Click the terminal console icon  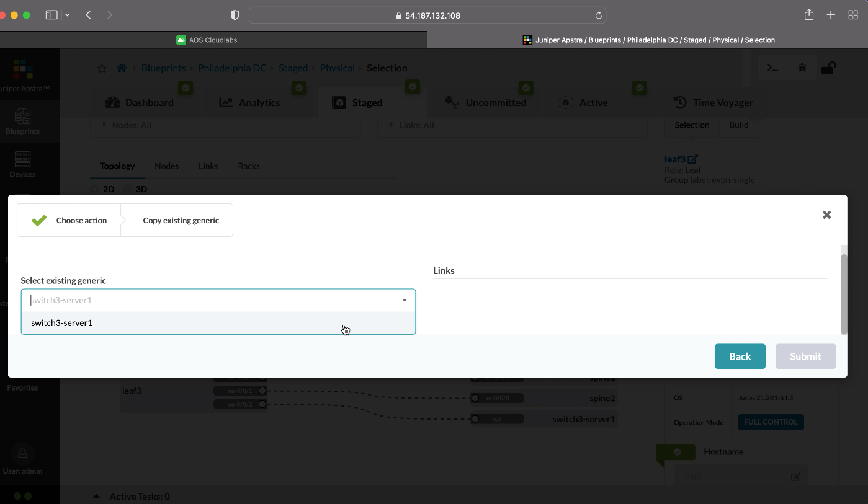tap(772, 68)
